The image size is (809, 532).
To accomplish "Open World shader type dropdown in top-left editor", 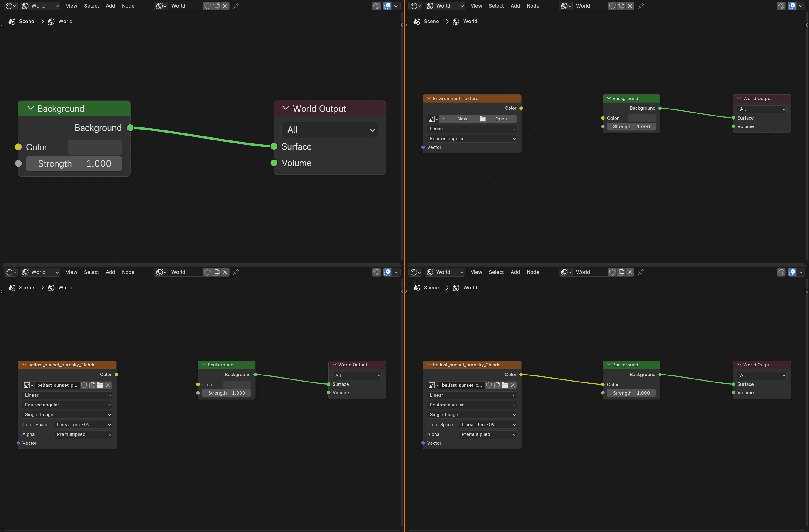I will [x=40, y=6].
